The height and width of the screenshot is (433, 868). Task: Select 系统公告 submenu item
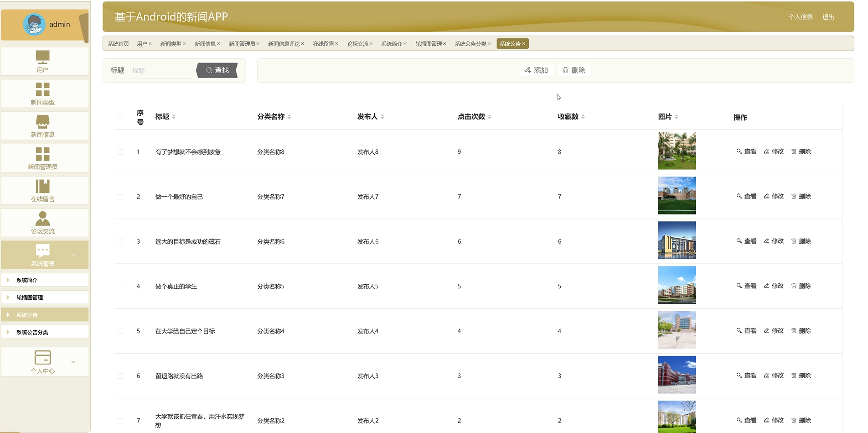[45, 315]
